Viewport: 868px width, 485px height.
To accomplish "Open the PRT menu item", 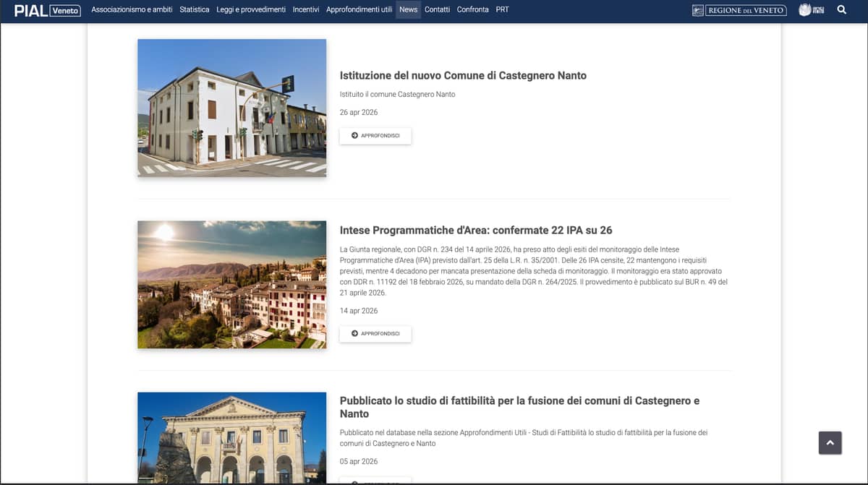I will [x=503, y=9].
